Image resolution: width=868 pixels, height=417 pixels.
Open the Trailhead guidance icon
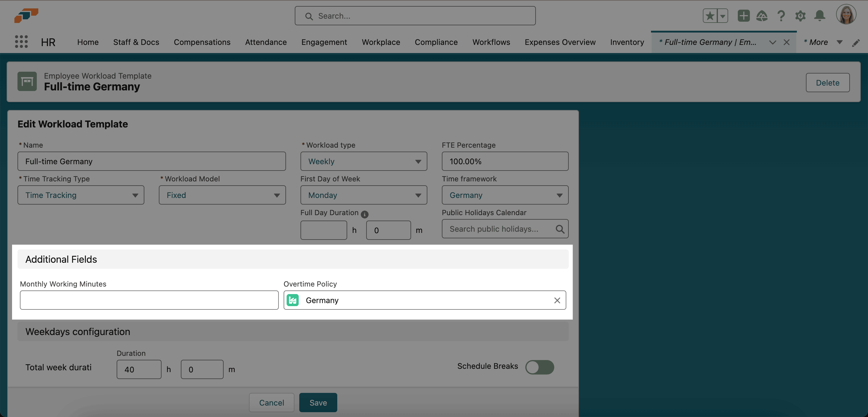(x=762, y=16)
